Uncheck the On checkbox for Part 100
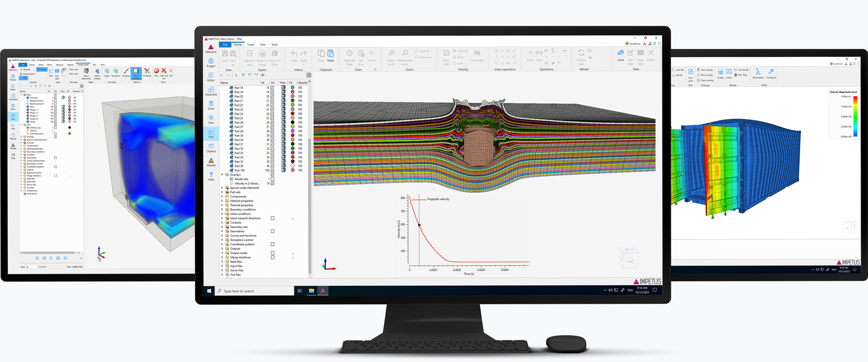This screenshot has width=868, height=362. click(273, 170)
